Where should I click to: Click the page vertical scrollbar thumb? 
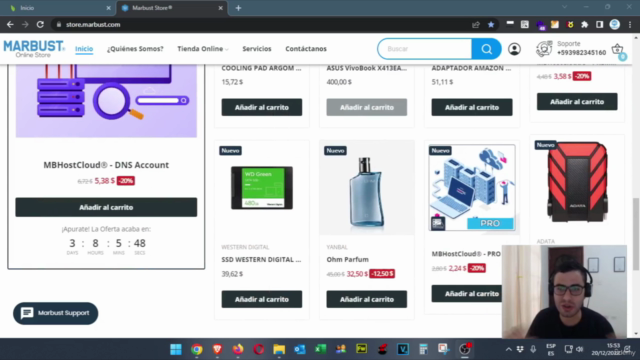636,234
